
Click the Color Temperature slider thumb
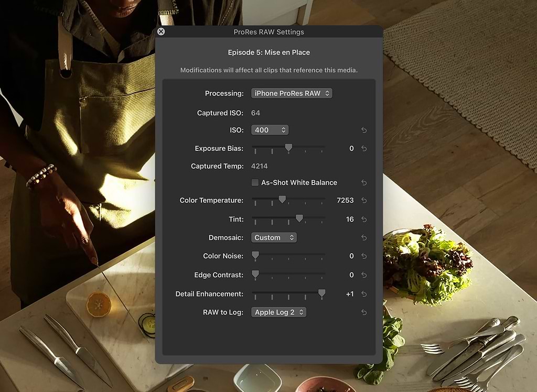pyautogui.click(x=282, y=200)
